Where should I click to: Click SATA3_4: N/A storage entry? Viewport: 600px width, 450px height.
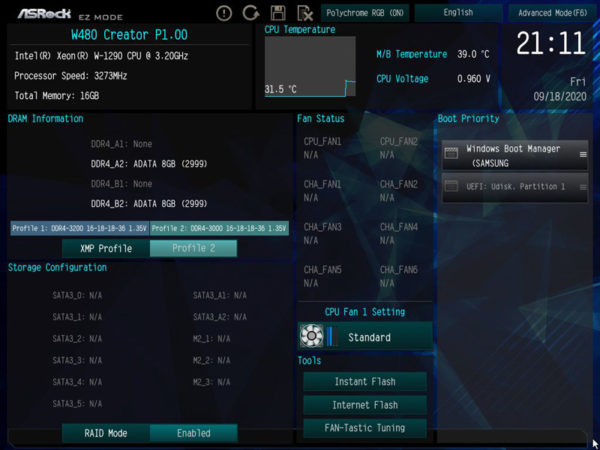click(x=77, y=382)
